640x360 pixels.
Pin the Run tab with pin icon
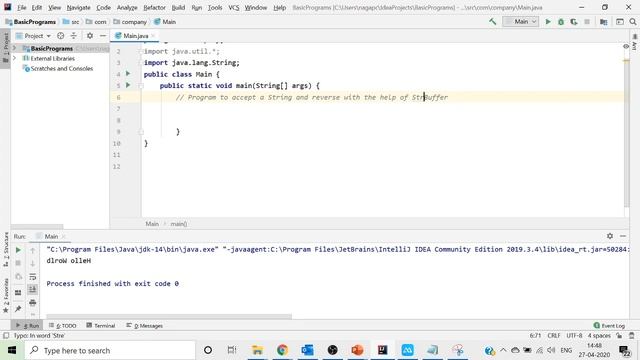[x=18, y=309]
